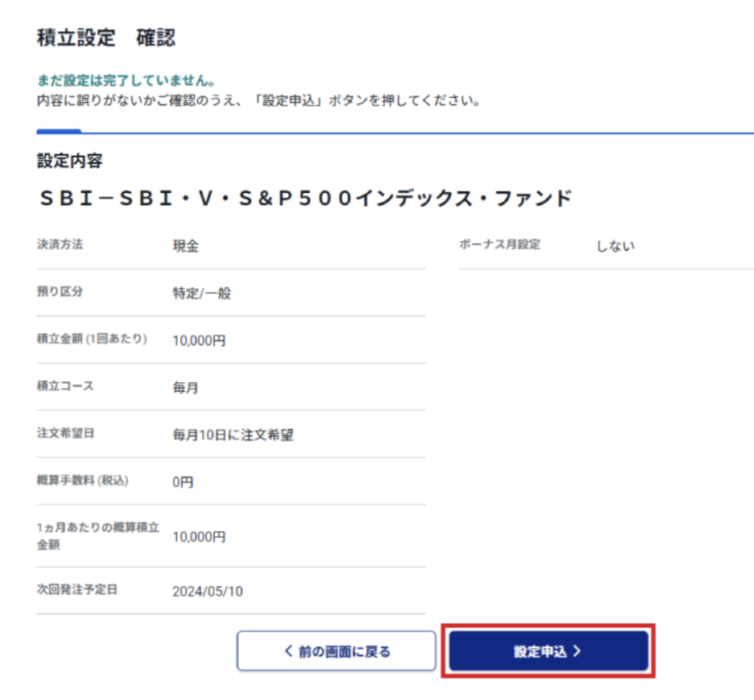
Task: Click the 設定申込 button
Action: tap(549, 651)
